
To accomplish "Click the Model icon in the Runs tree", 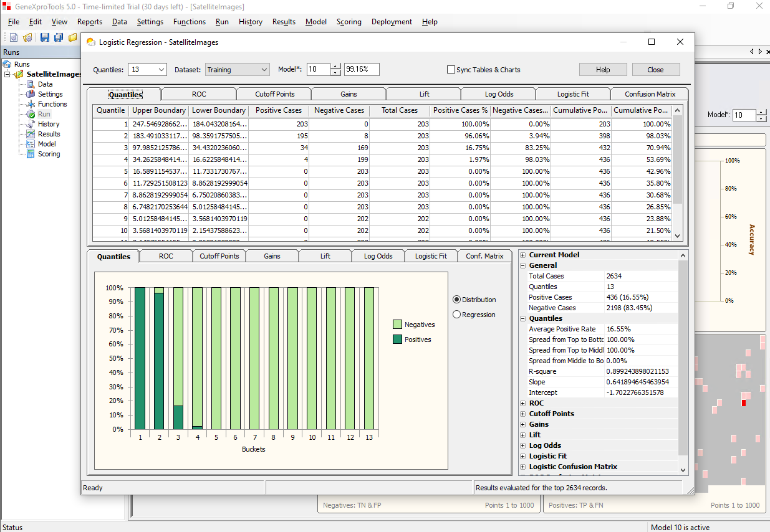I will click(x=30, y=144).
